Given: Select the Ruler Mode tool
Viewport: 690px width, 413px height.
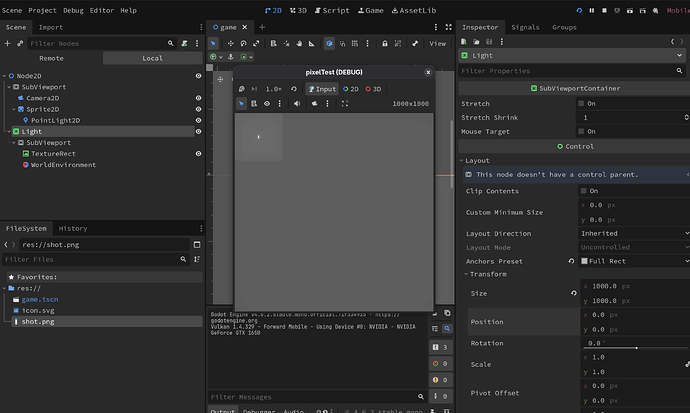Looking at the screenshot, I should click(x=312, y=44).
